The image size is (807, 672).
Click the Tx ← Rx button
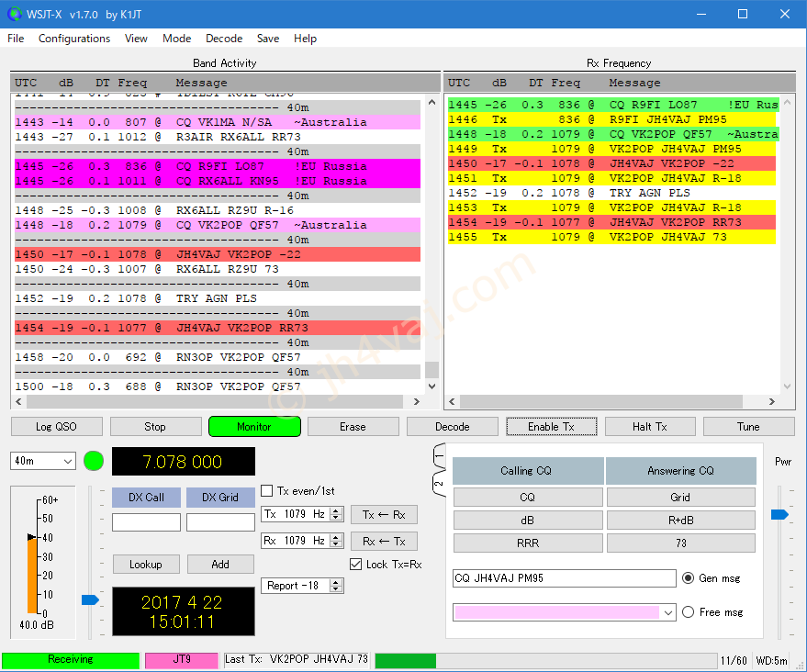pos(384,514)
